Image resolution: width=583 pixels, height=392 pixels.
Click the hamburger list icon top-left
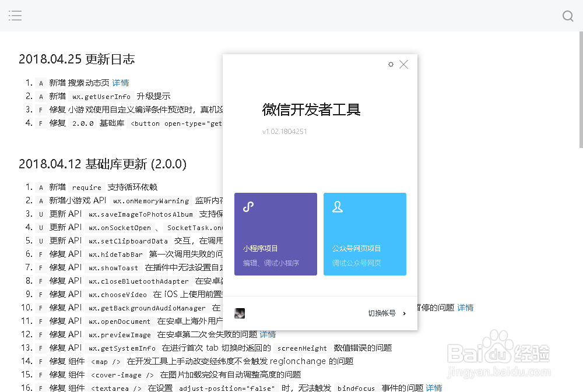point(15,15)
